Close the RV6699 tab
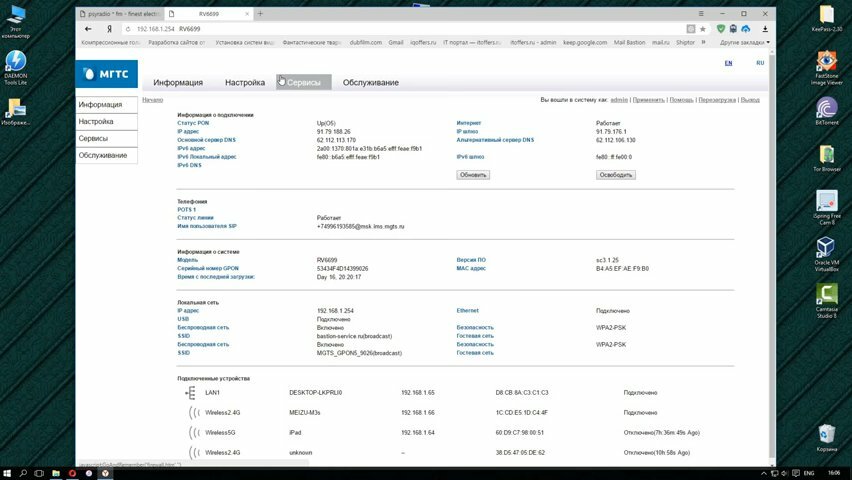Viewport: 852px width, 480px height. click(247, 14)
